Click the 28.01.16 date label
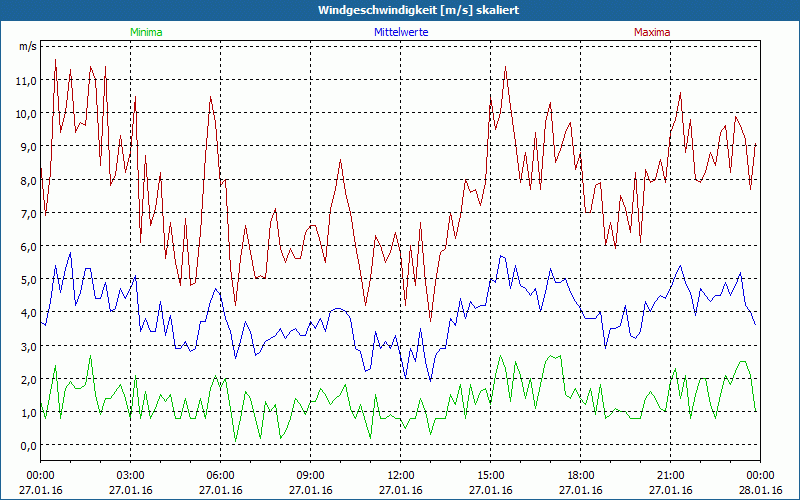The height and width of the screenshot is (500, 800). tap(760, 490)
